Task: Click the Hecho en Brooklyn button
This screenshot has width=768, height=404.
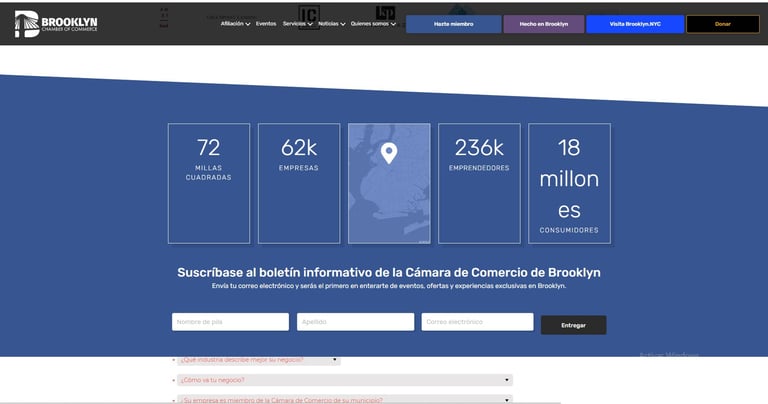Action: point(544,24)
